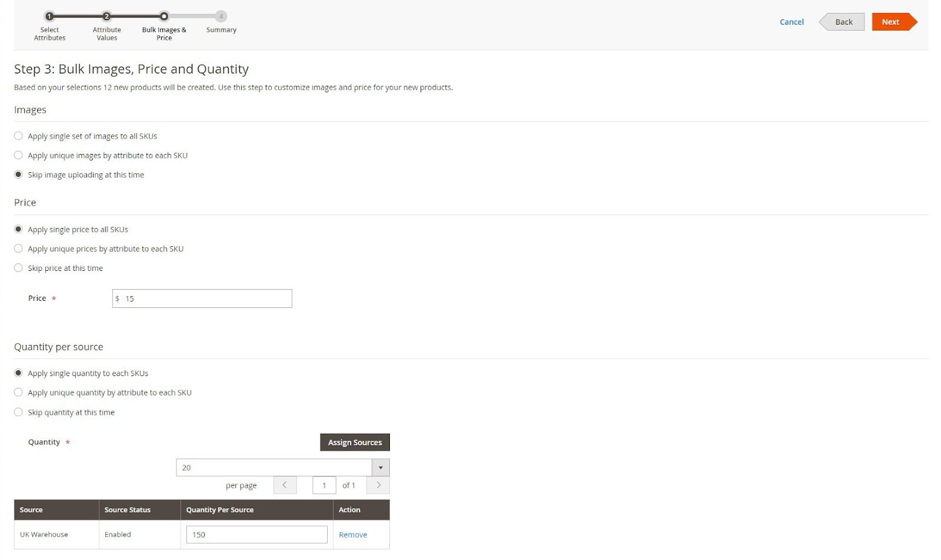Click the Cancel link

tap(791, 22)
